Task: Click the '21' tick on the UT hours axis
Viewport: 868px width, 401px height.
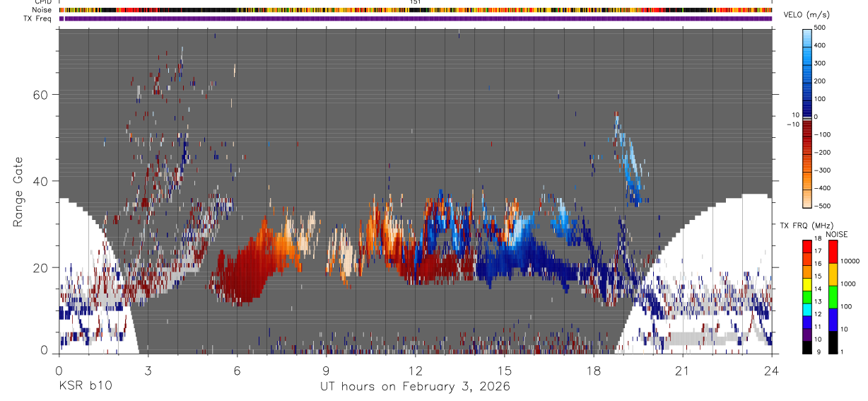Action: click(x=683, y=370)
